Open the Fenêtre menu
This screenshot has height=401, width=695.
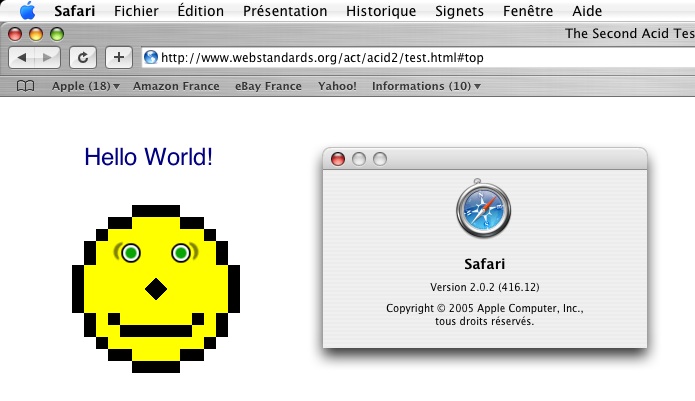coord(528,11)
